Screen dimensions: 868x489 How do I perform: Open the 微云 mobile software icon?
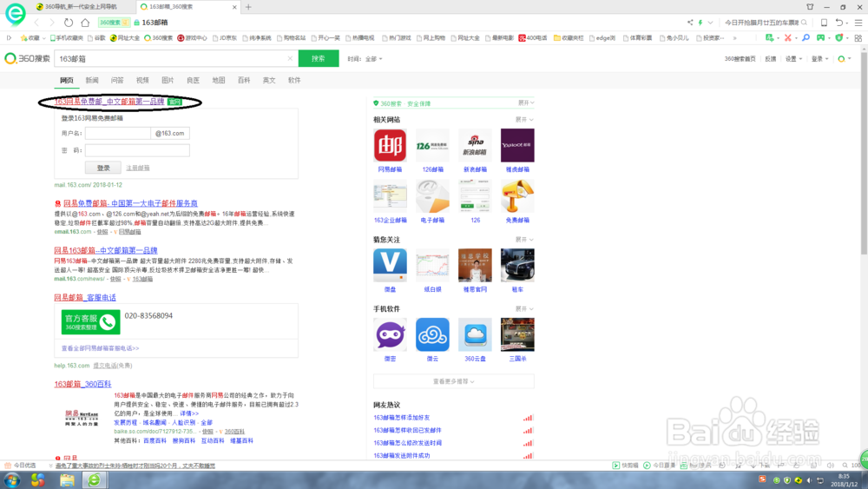coord(432,334)
